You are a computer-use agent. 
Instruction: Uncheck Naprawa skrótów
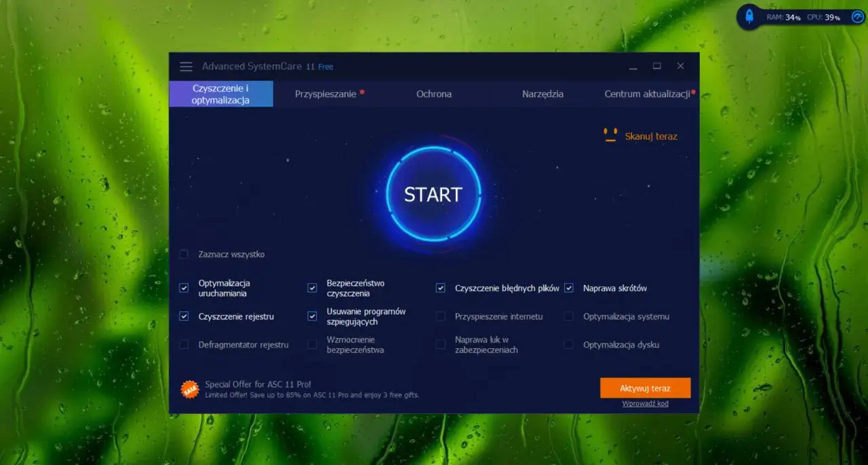tap(568, 288)
